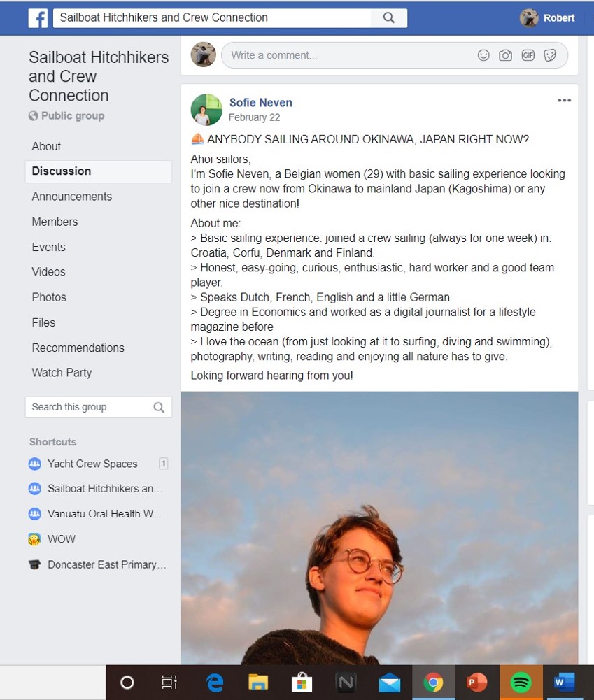Insert an emoji in the comment box

click(x=483, y=55)
